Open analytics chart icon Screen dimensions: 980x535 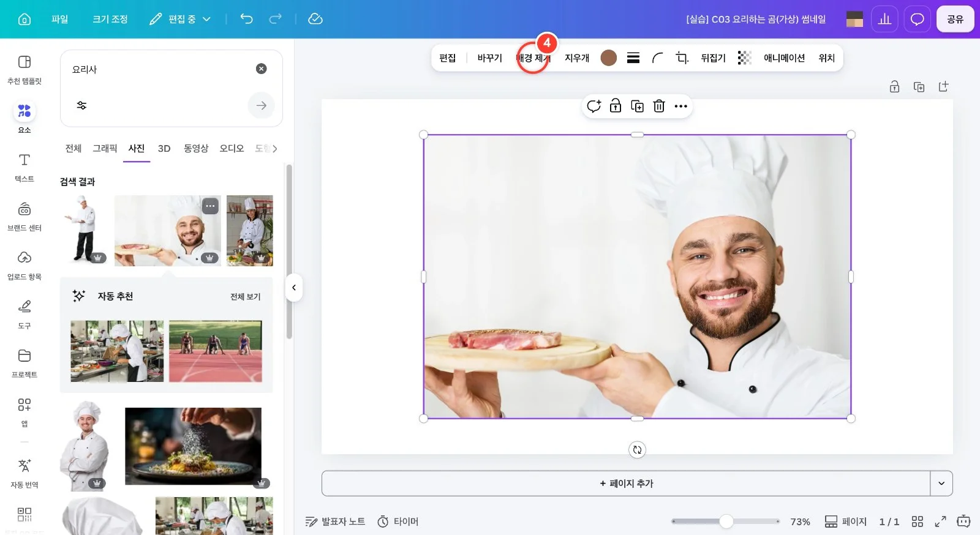point(884,19)
